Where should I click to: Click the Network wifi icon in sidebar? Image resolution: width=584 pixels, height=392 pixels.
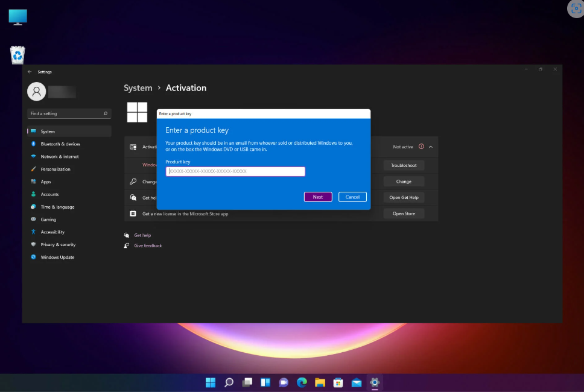pyautogui.click(x=33, y=156)
